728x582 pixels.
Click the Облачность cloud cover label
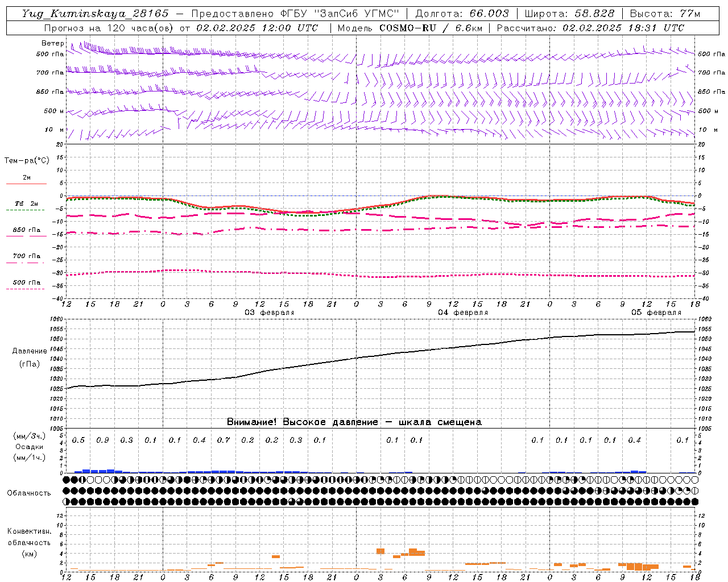(x=29, y=493)
